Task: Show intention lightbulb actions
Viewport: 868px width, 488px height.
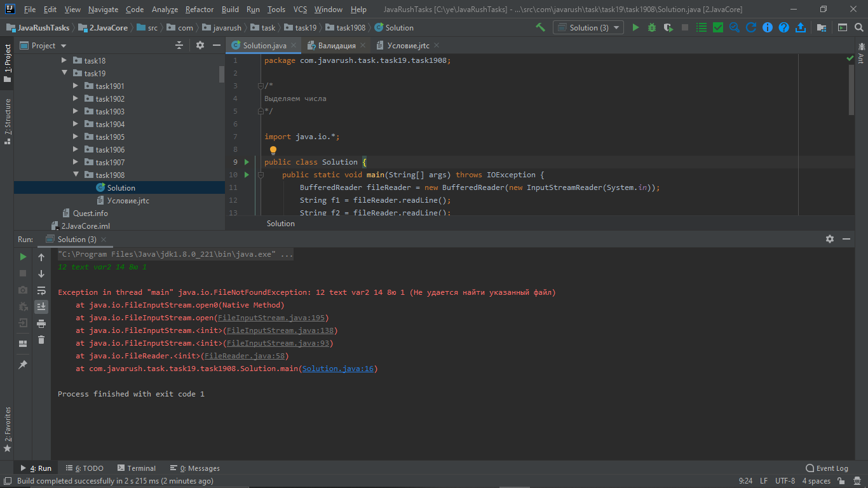Action: [273, 151]
